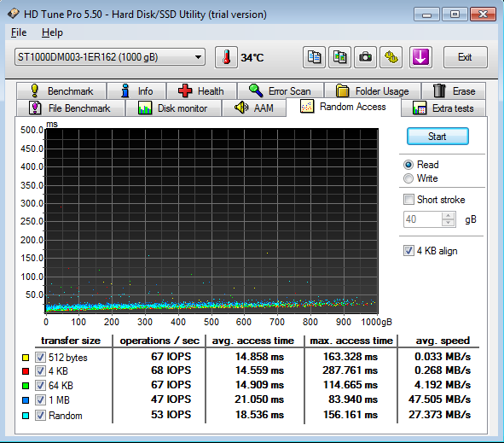
Task: Click the purple download arrow icon
Action: tap(420, 57)
